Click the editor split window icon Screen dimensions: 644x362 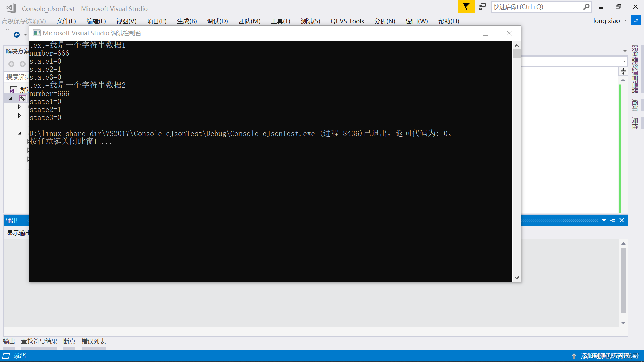(x=623, y=71)
